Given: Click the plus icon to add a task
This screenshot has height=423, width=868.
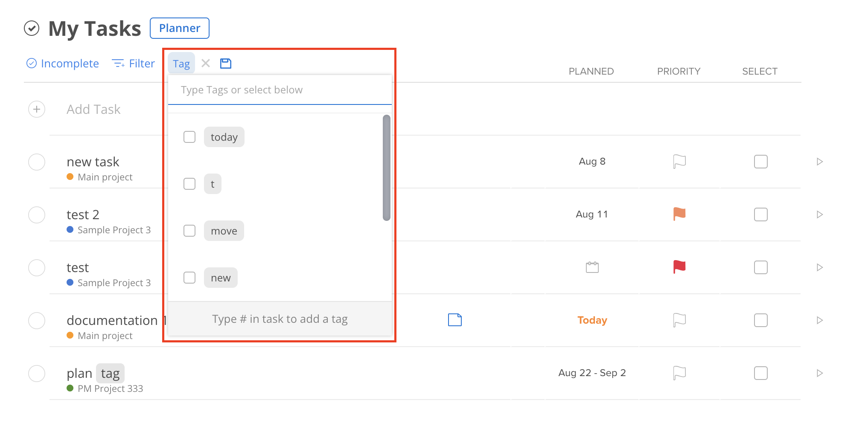Looking at the screenshot, I should [37, 109].
